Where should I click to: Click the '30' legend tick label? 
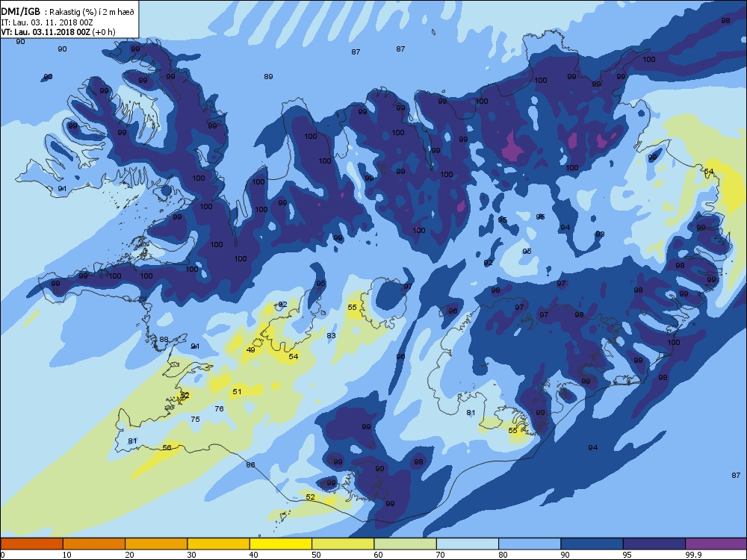[x=191, y=555]
